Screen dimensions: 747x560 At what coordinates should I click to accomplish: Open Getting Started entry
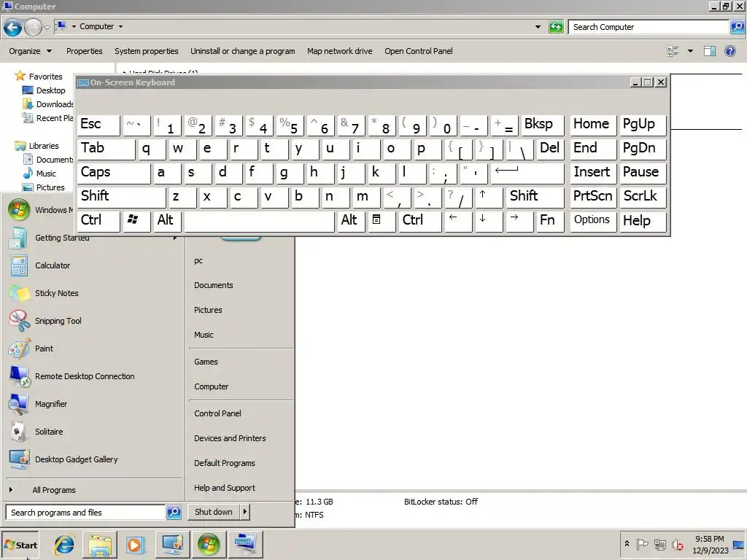[x=62, y=237]
